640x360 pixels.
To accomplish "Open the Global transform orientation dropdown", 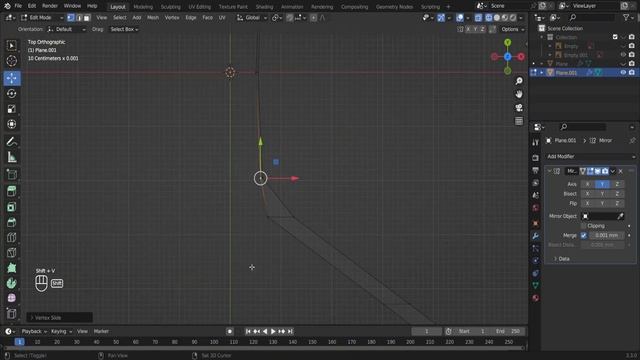I will (x=252, y=18).
